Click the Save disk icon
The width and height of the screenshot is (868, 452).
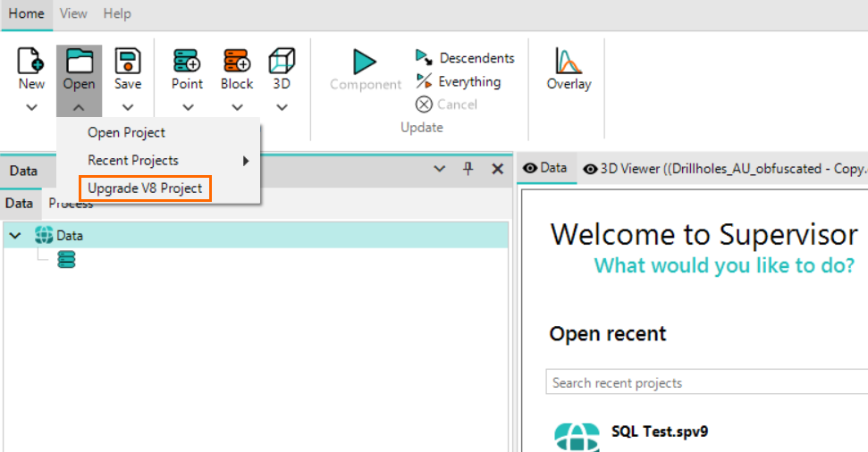coord(128,61)
